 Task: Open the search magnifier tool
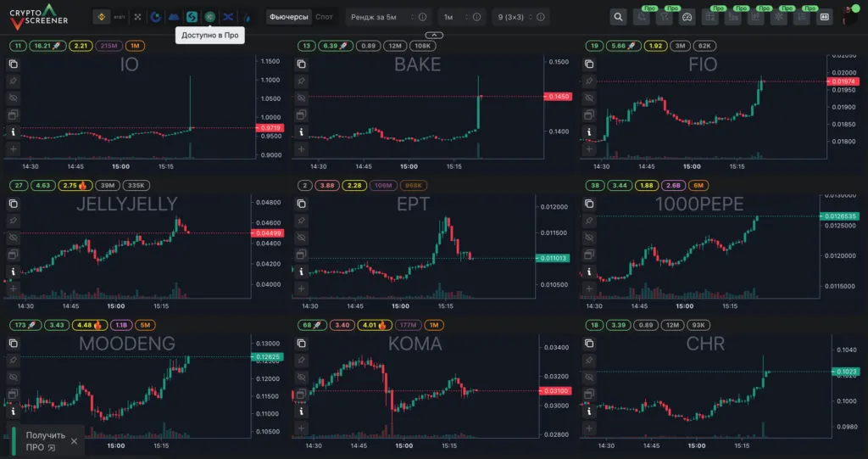tap(618, 17)
